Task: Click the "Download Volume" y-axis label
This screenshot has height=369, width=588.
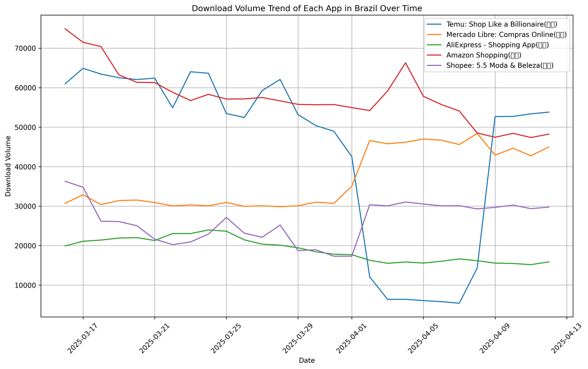Action: coord(8,166)
